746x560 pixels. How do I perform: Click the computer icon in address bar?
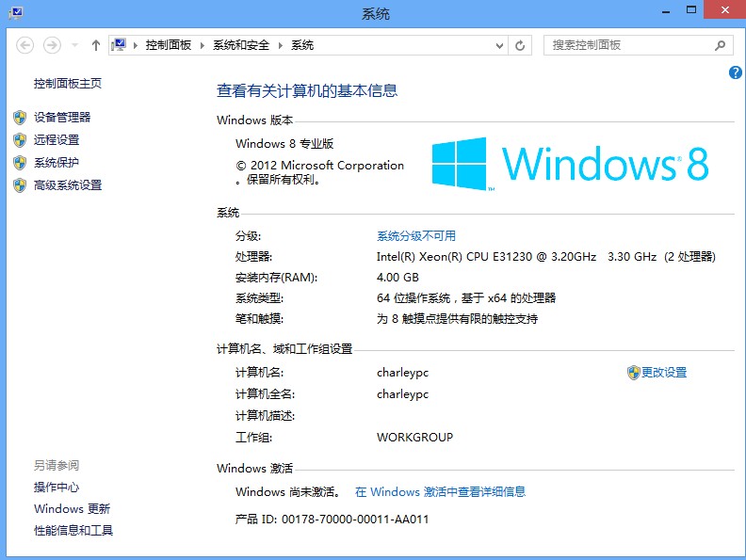coord(119,45)
